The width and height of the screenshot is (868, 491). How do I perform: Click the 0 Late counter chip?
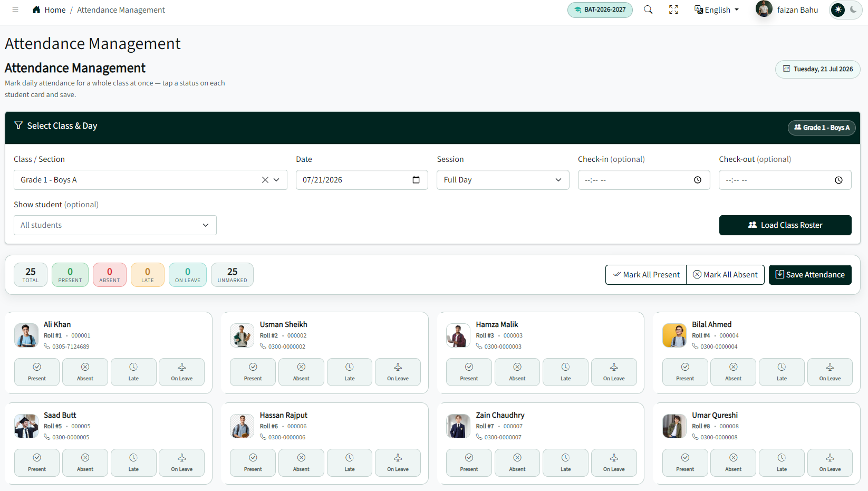148,275
